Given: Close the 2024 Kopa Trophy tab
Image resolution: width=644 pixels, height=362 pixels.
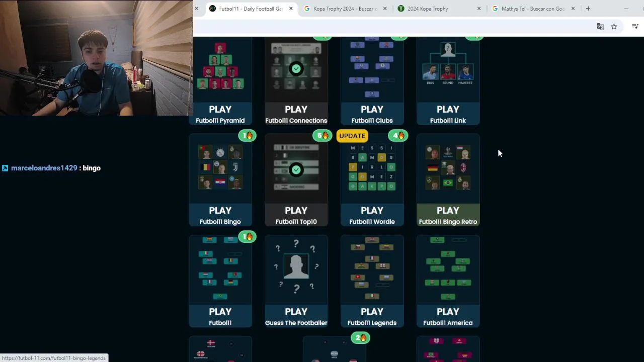Looking at the screenshot, I should click(x=479, y=9).
